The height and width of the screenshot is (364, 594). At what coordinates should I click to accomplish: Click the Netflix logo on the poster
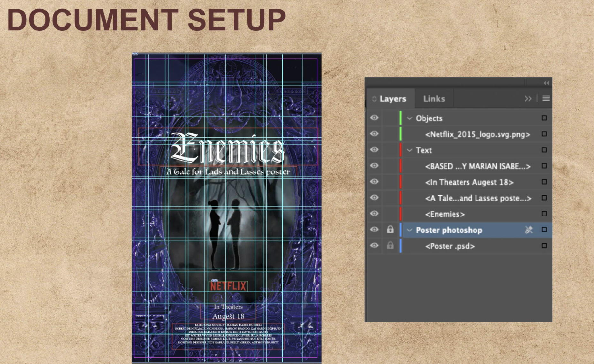click(x=228, y=286)
